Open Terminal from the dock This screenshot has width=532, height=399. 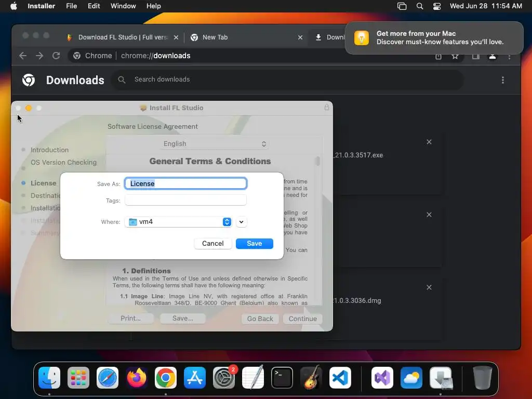click(x=282, y=378)
